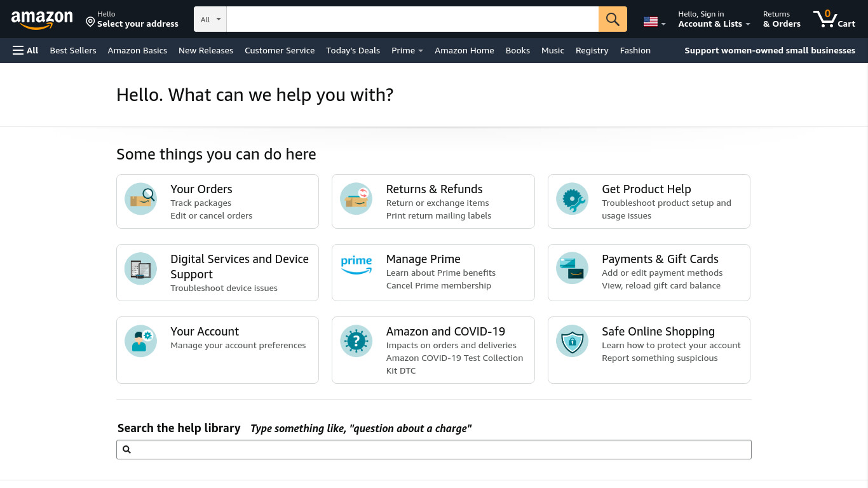Open Registry in navigation bar
The height and width of the screenshot is (488, 868).
pyautogui.click(x=592, y=50)
